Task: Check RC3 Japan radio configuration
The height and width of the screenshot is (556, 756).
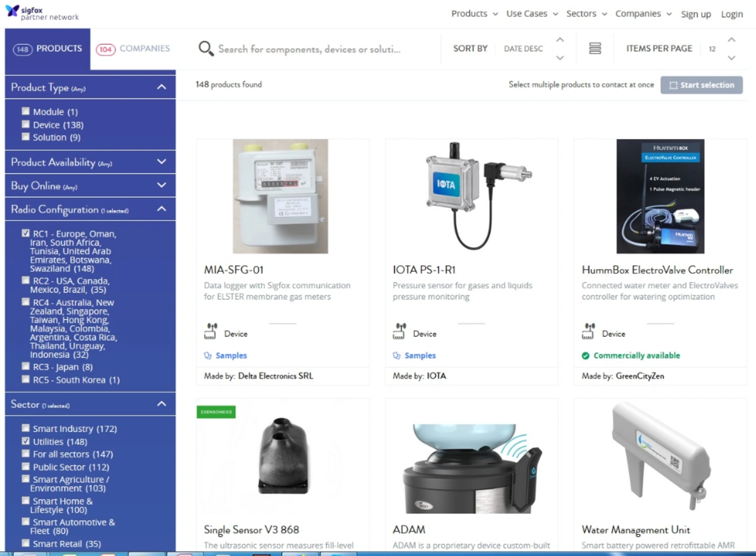Action: pyautogui.click(x=25, y=366)
